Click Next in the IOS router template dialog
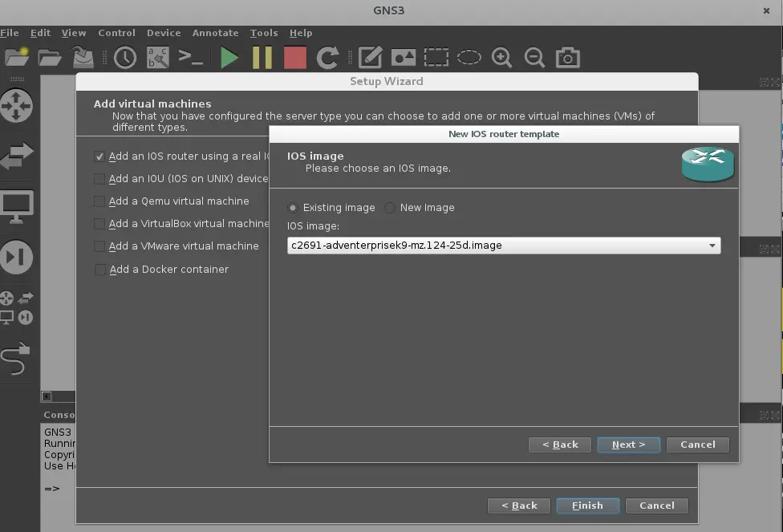This screenshot has width=783, height=532. pyautogui.click(x=629, y=445)
